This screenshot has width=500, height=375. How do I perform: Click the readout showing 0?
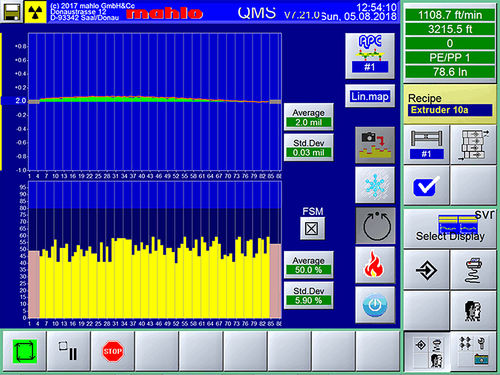pos(450,44)
